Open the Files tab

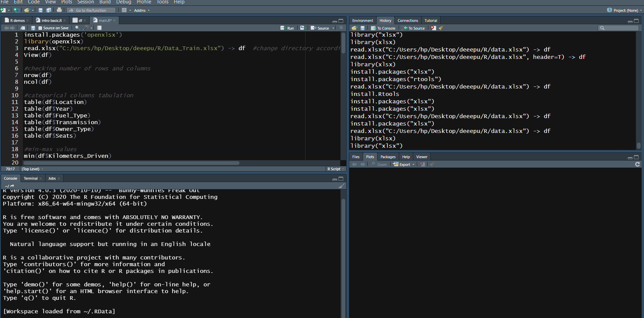[x=356, y=157]
